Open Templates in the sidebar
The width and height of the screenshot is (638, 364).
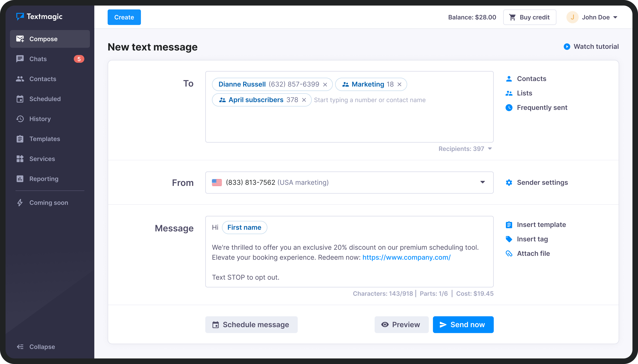pyautogui.click(x=50, y=139)
